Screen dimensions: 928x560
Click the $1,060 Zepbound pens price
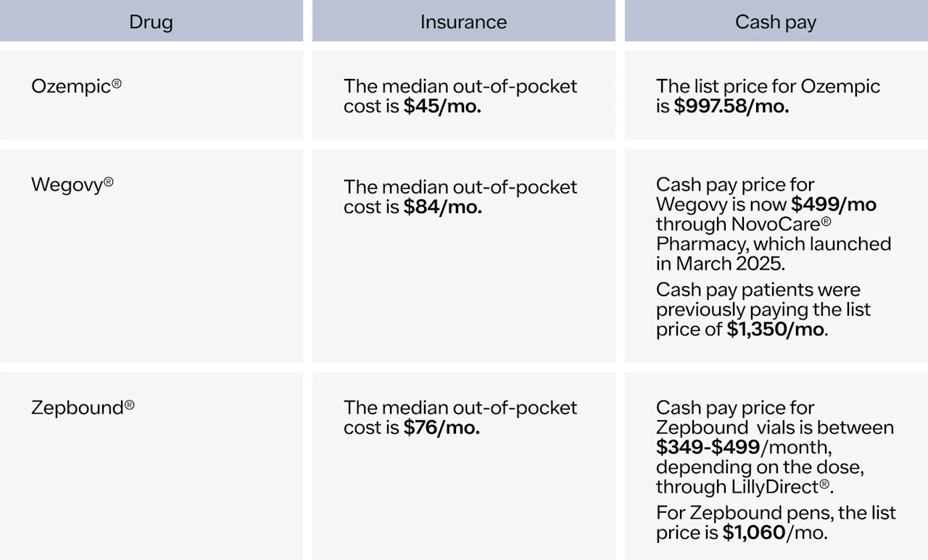click(753, 533)
